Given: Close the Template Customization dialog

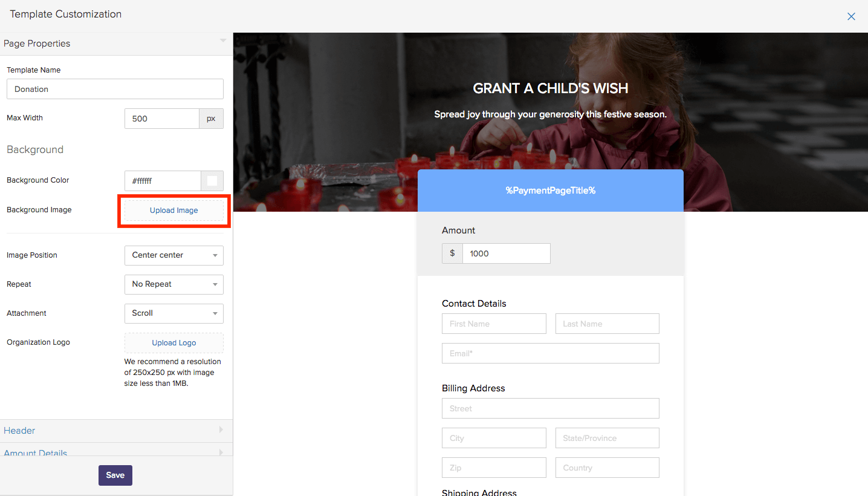Looking at the screenshot, I should click(x=851, y=16).
